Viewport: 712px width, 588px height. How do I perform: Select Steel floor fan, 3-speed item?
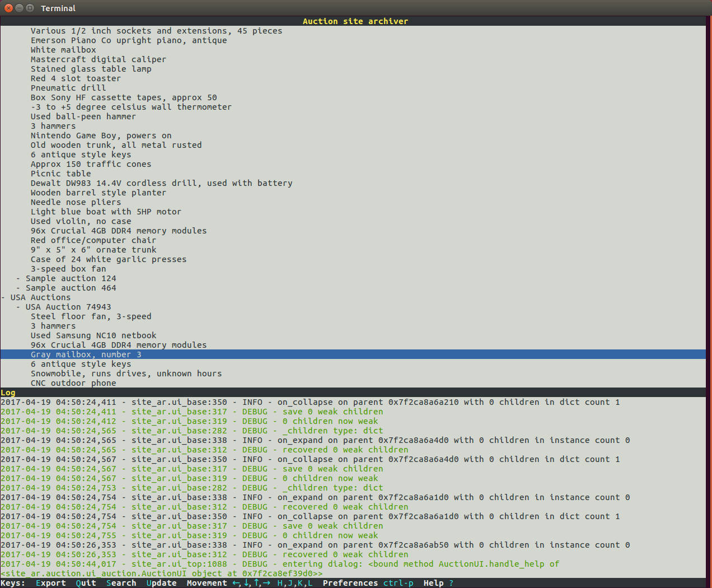[x=91, y=316]
